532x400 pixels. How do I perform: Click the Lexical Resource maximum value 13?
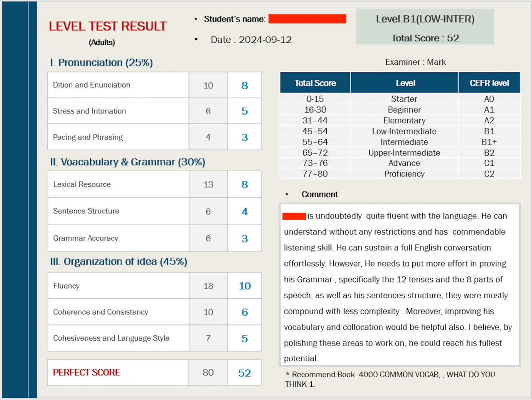208,184
